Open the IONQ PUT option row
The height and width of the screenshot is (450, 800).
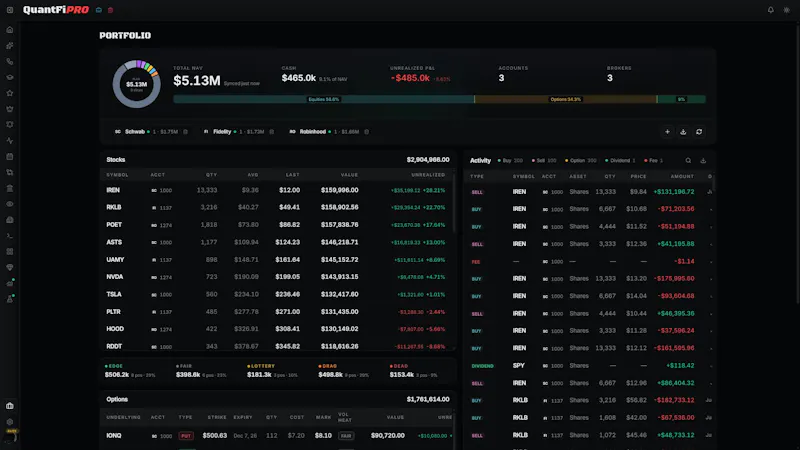pos(276,436)
